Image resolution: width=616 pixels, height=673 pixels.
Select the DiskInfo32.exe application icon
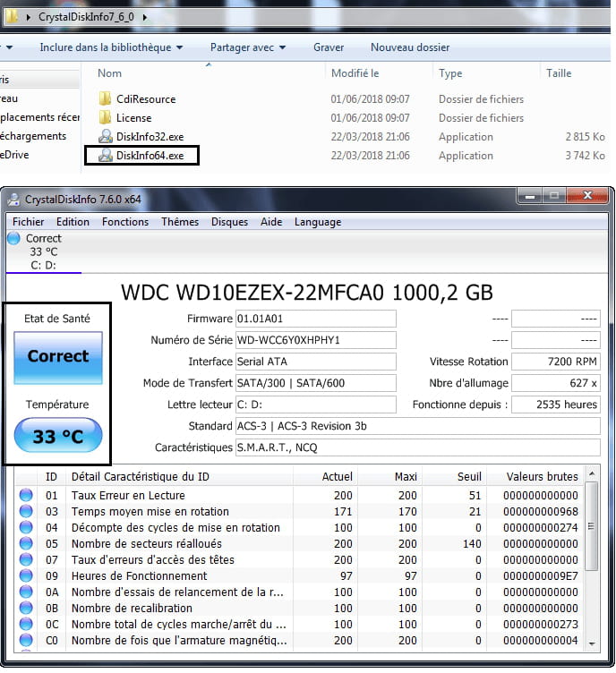pyautogui.click(x=106, y=137)
